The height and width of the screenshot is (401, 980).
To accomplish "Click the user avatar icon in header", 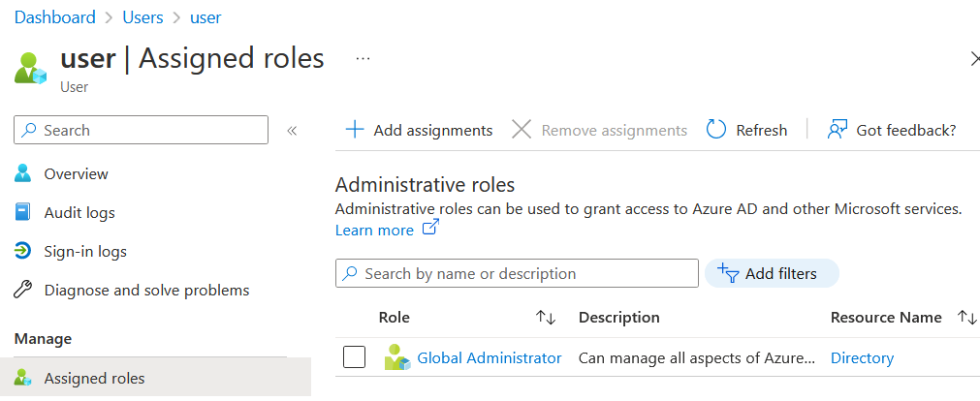I will tap(31, 68).
